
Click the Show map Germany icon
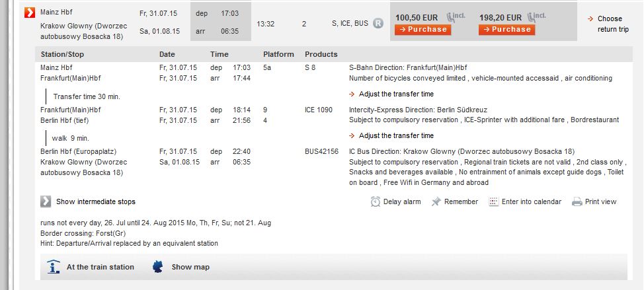tap(158, 267)
